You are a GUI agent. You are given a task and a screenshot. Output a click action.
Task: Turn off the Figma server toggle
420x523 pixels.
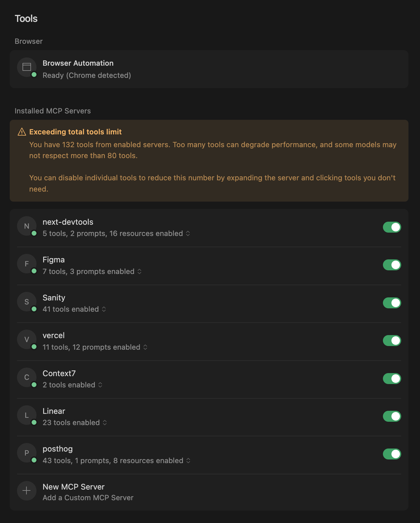point(392,265)
